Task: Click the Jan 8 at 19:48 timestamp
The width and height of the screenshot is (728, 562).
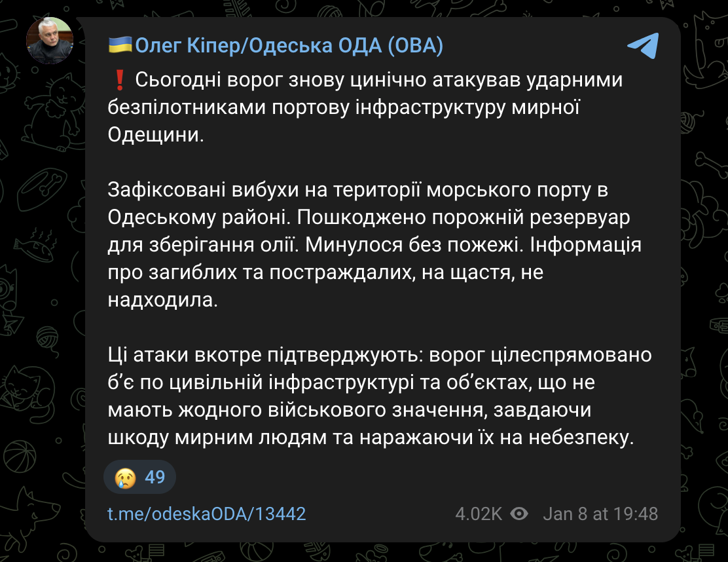Action: click(600, 514)
